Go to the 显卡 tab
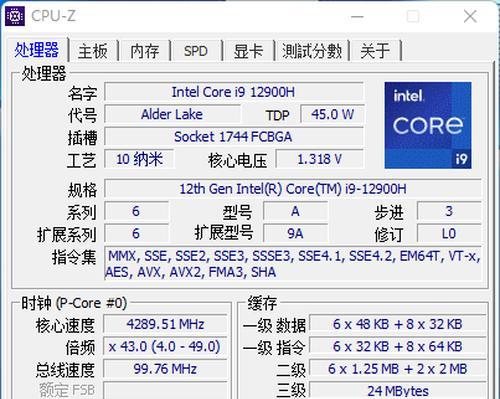This screenshot has width=500, height=399. (x=248, y=51)
